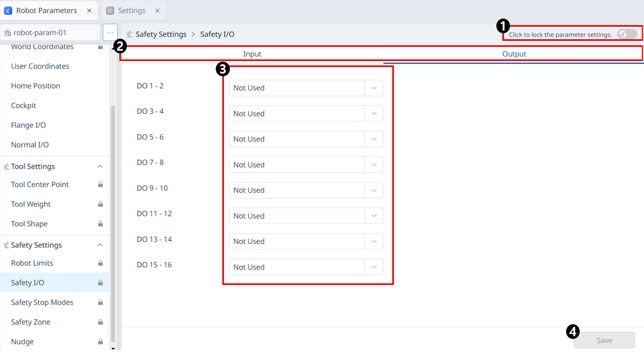The image size is (644, 352).
Task: Click the lock icon beside Tool Weight
Action: coord(100,204)
